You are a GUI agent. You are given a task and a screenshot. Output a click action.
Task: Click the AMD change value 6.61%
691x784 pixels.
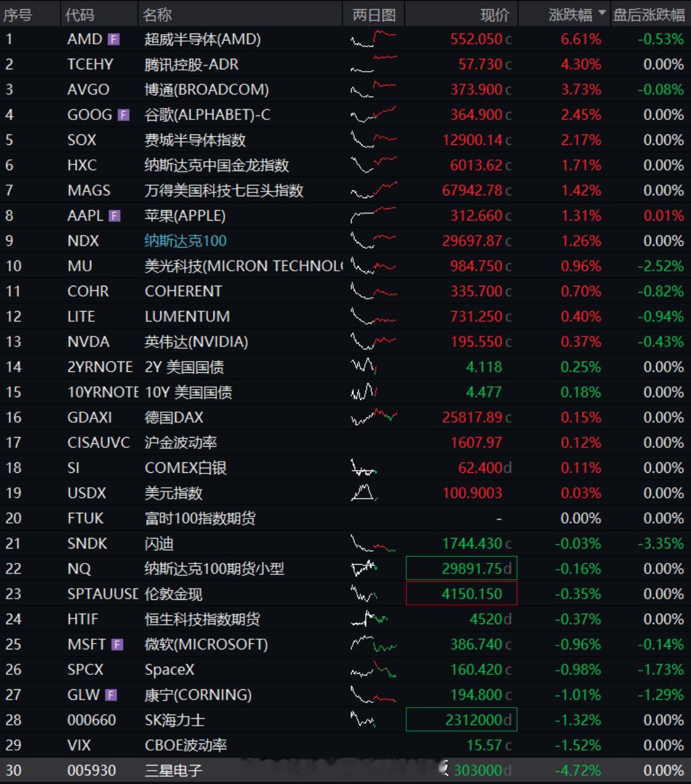(x=581, y=39)
